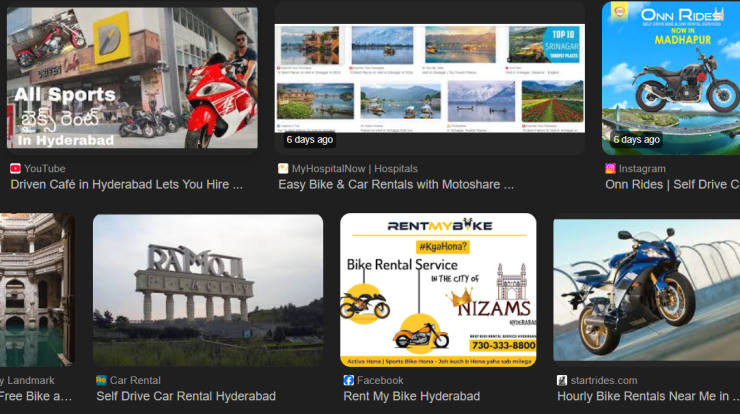Click the YouTube source label
Viewport: 740px width, 414px height.
[x=45, y=169]
